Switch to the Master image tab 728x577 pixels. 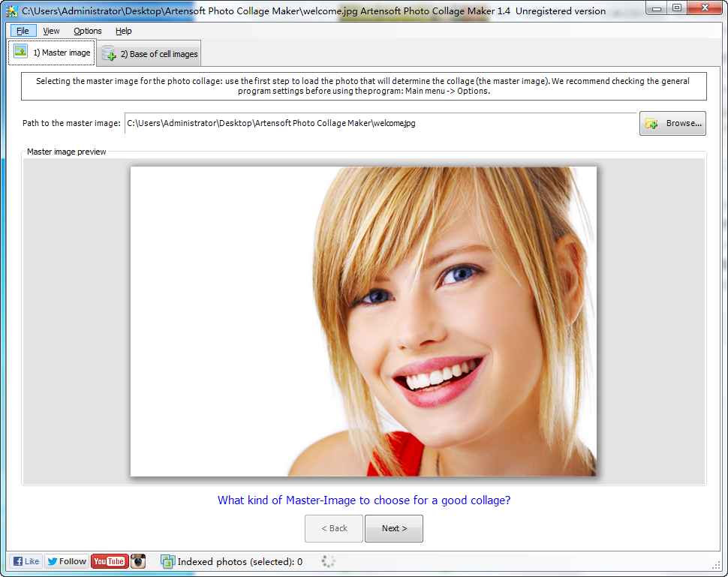pyautogui.click(x=52, y=53)
